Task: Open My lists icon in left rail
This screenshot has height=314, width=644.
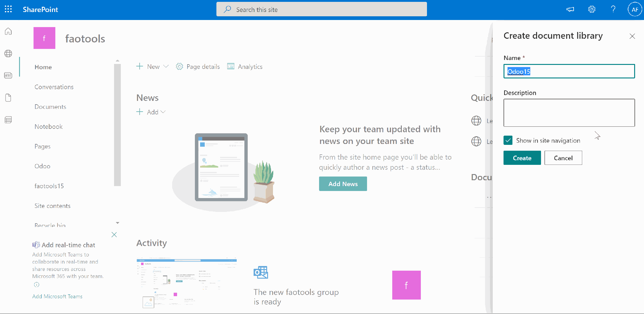Action: (x=8, y=120)
